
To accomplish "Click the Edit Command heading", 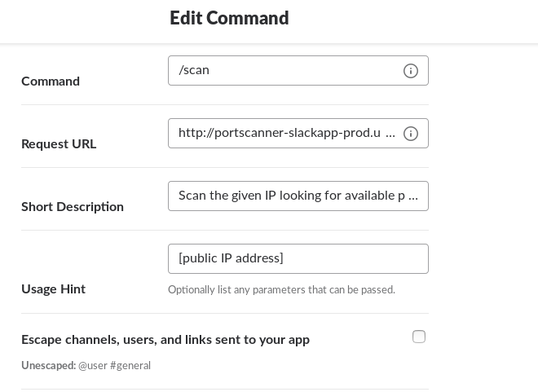I will click(x=229, y=18).
